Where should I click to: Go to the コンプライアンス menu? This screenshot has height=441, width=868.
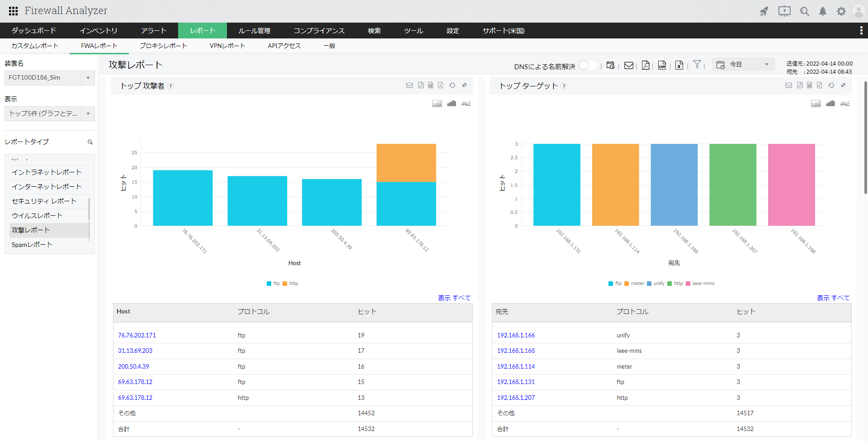point(319,31)
